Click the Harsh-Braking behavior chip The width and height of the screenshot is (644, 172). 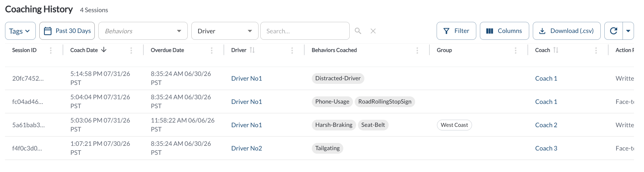tap(334, 125)
